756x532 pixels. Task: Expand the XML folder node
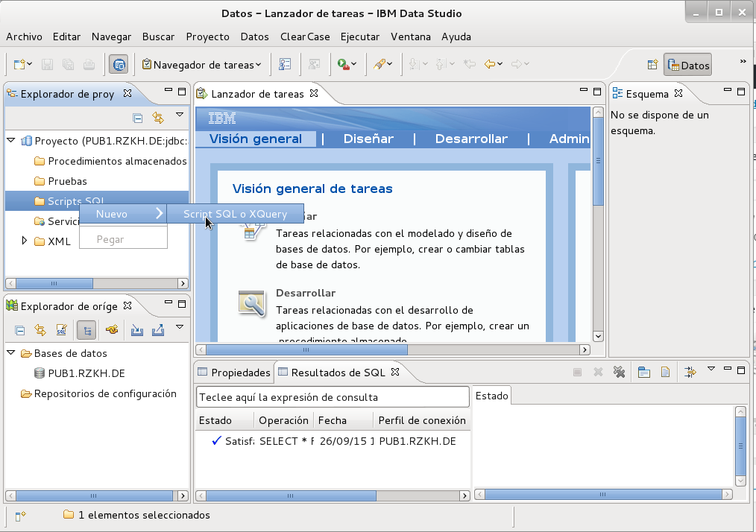[x=24, y=241]
